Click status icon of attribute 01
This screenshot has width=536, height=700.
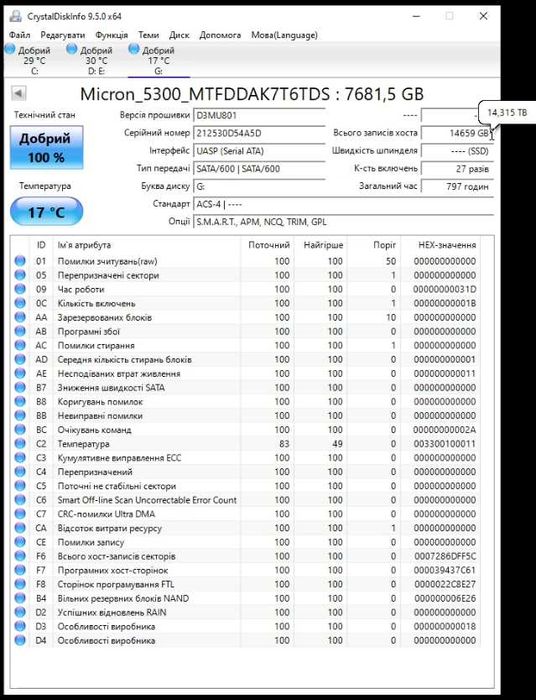(x=20, y=261)
